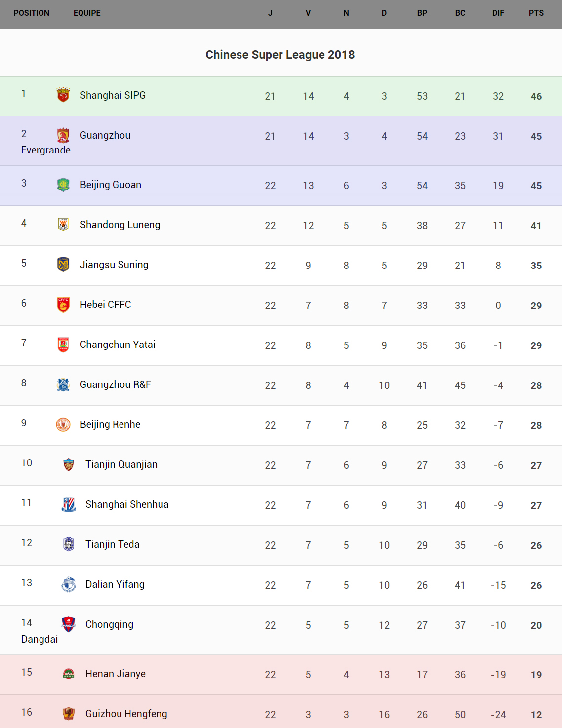Click the Shanghai Shenhua club logo
Screen dimensions: 562x728
point(69,504)
